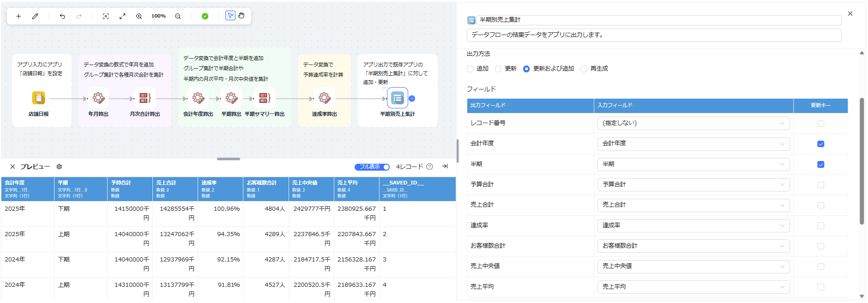Choose the 追加 output method

click(x=470, y=69)
